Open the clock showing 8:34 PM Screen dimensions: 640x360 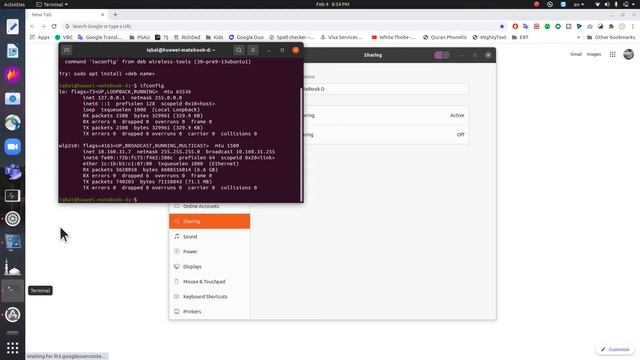tap(333, 4)
